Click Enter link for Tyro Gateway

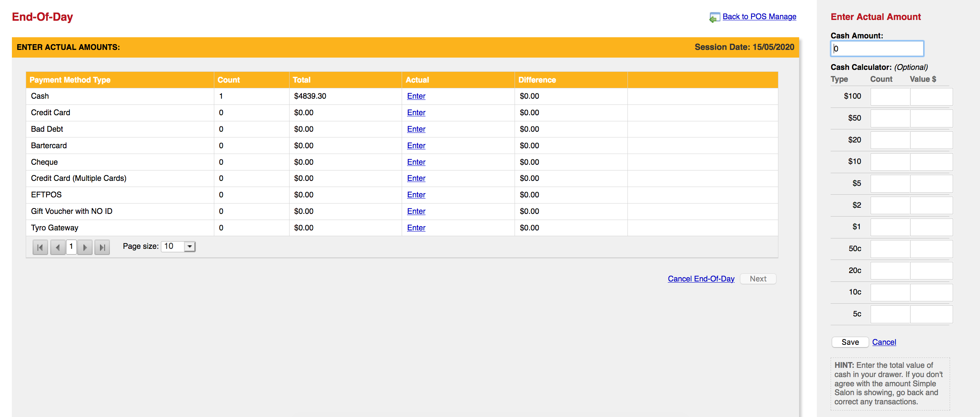point(416,228)
